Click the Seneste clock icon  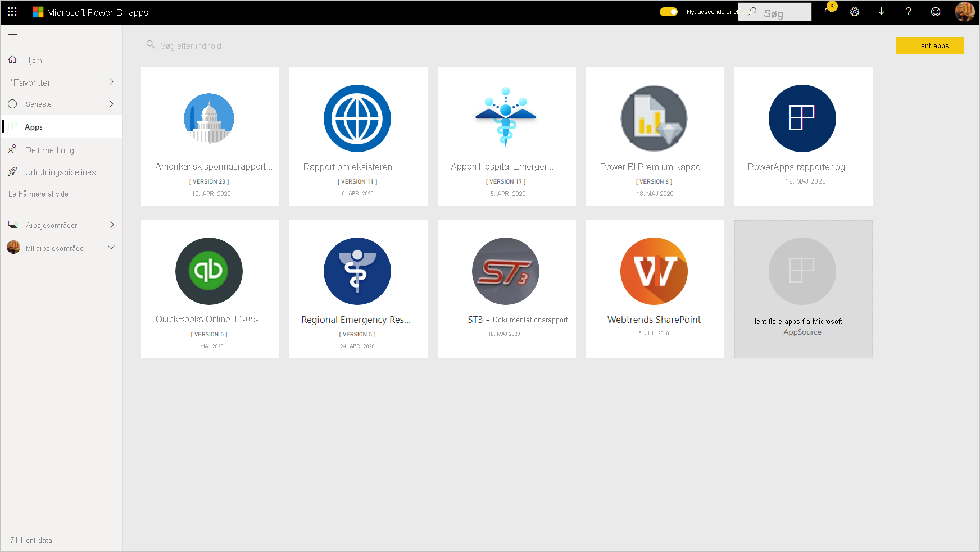click(x=12, y=104)
